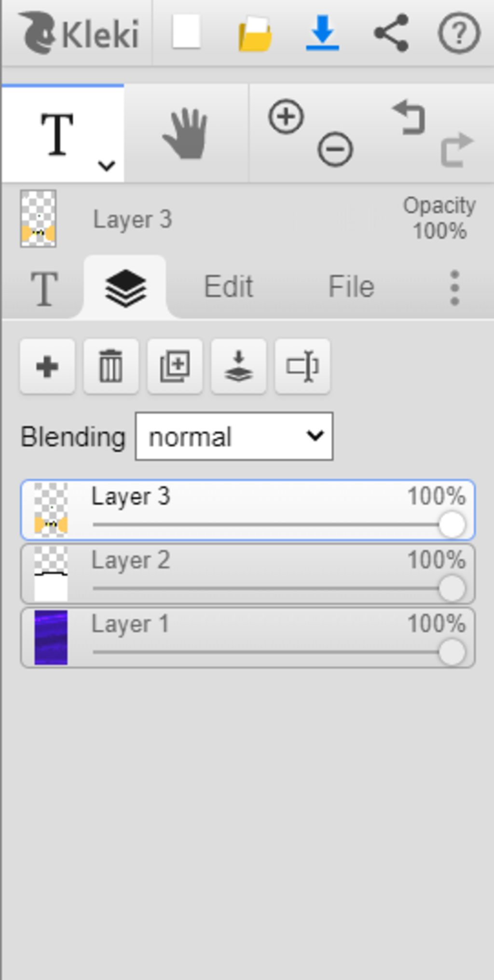Click the Layer 2 opacity slider handle
The width and height of the screenshot is (494, 980).
coord(452,589)
